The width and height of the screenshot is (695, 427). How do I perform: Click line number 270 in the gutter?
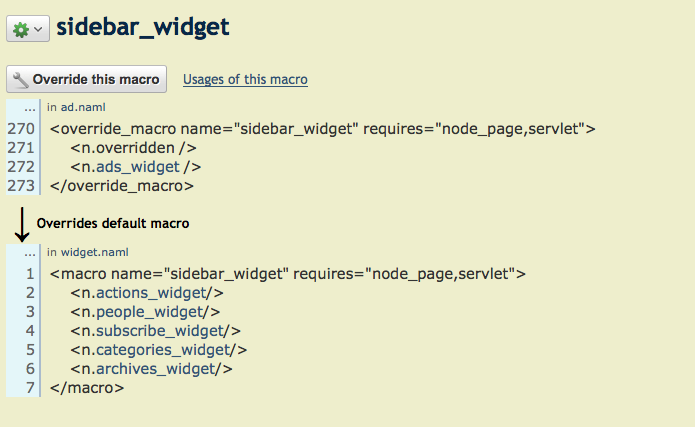coord(21,129)
